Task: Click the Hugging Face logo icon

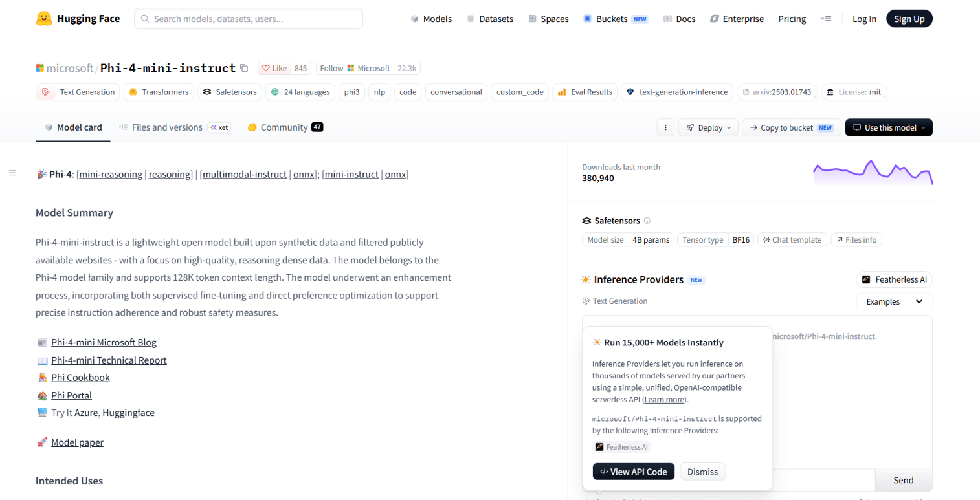Action: (x=44, y=19)
